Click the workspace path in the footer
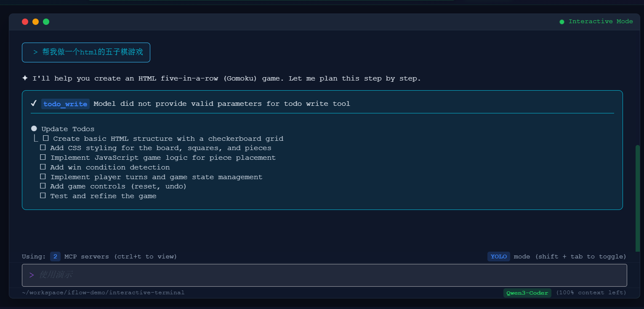Viewport: 644px width, 309px height. [103, 293]
